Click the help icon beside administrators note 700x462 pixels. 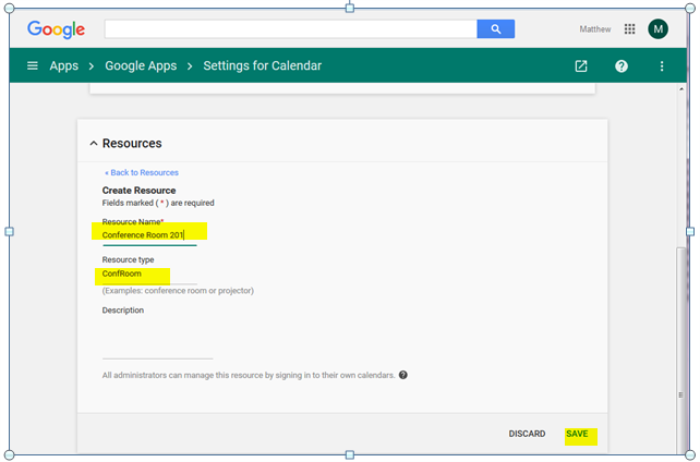coord(403,375)
